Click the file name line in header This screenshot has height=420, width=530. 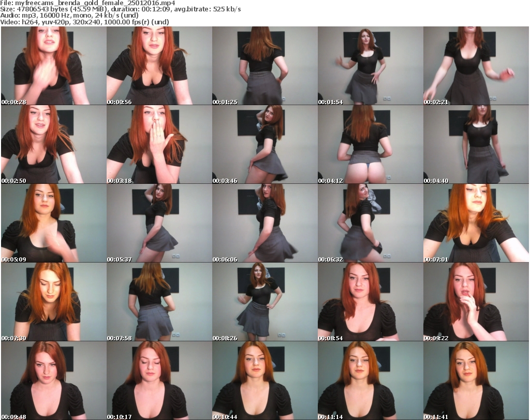click(x=87, y=3)
